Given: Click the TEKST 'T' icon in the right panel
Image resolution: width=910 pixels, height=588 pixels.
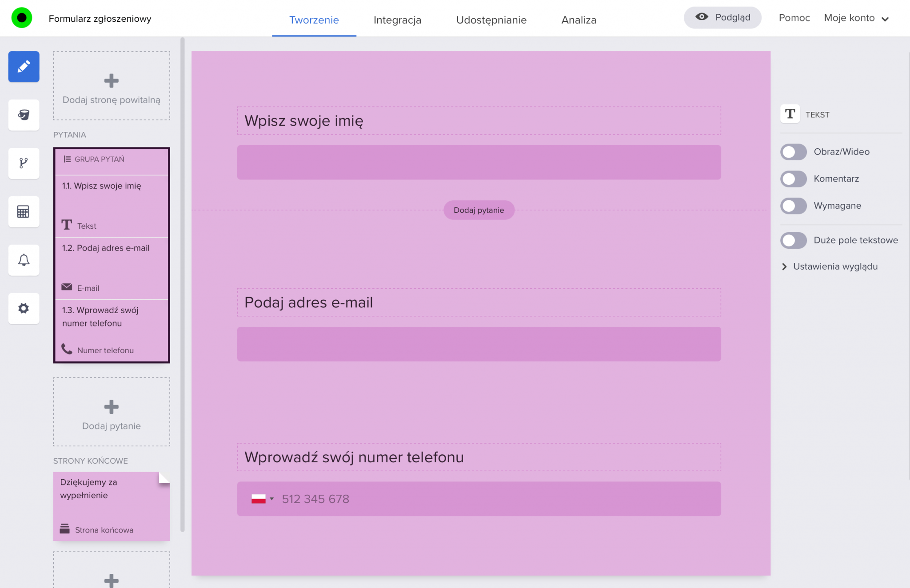Looking at the screenshot, I should [x=790, y=114].
